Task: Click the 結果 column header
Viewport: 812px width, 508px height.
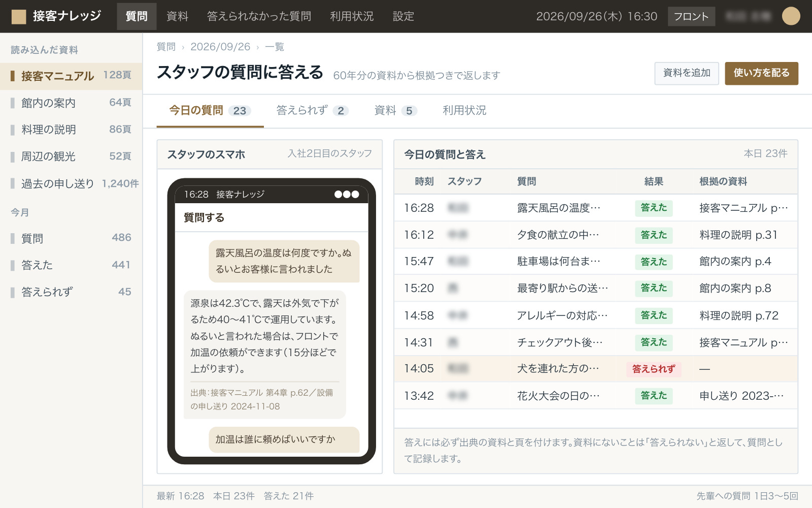Action: point(654,181)
